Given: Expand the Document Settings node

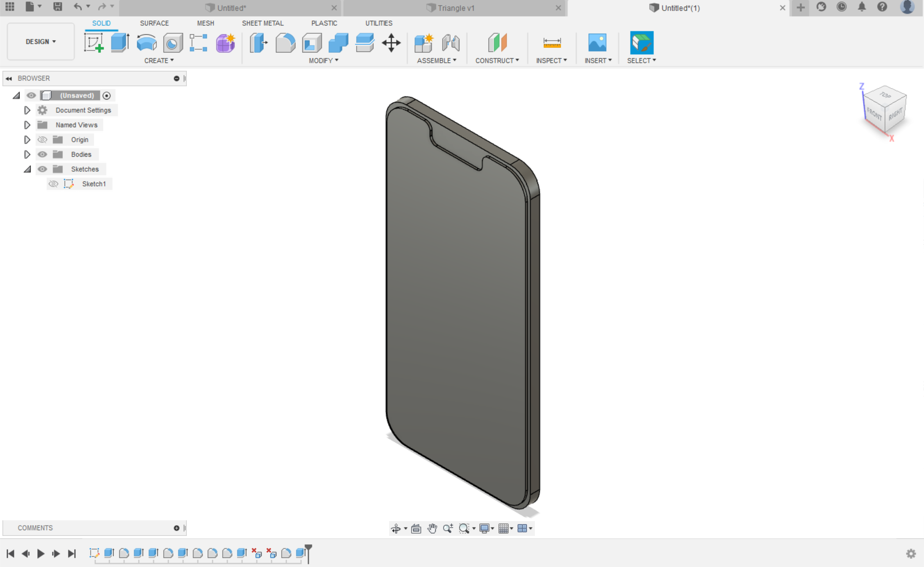Looking at the screenshot, I should [27, 110].
